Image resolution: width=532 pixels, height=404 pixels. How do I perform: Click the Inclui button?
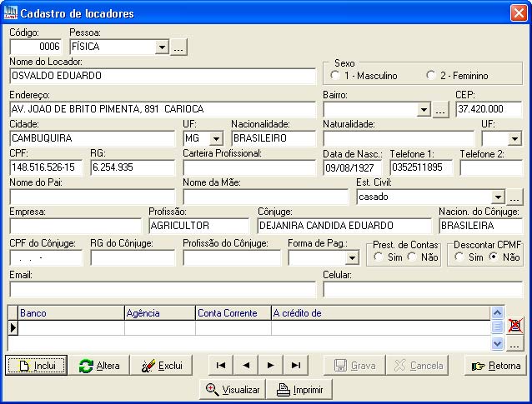(x=37, y=366)
